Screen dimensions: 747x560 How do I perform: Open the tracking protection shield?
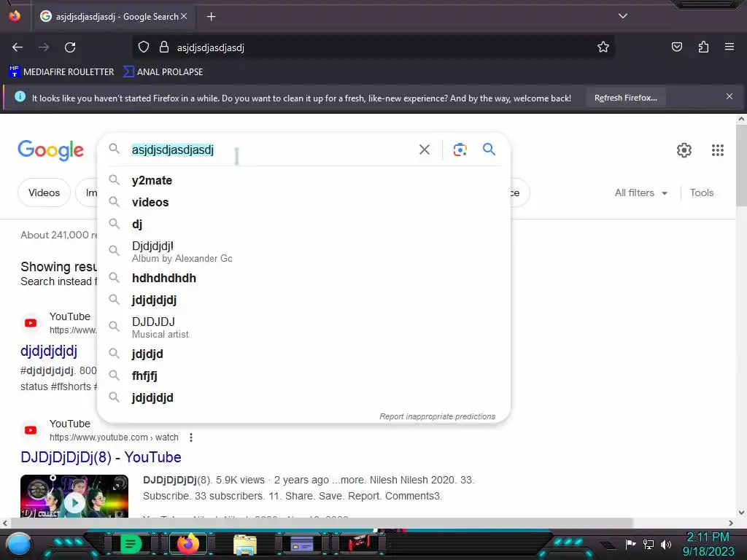(x=144, y=47)
